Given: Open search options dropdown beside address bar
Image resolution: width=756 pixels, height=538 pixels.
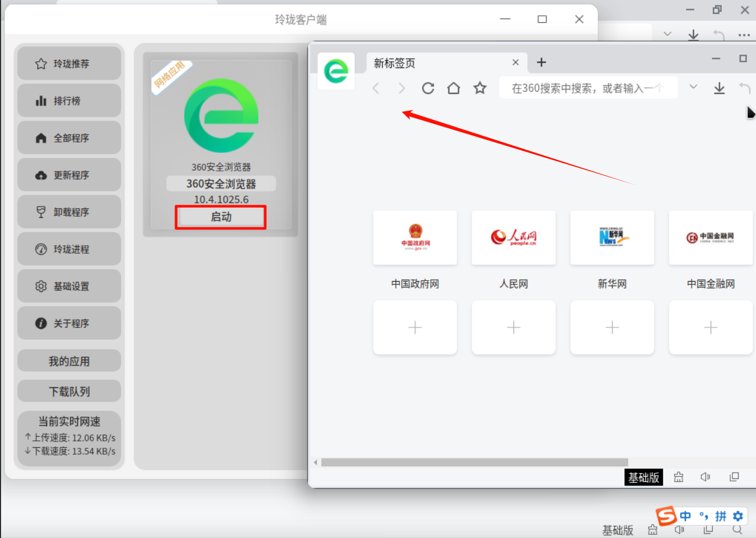Looking at the screenshot, I should [x=693, y=86].
